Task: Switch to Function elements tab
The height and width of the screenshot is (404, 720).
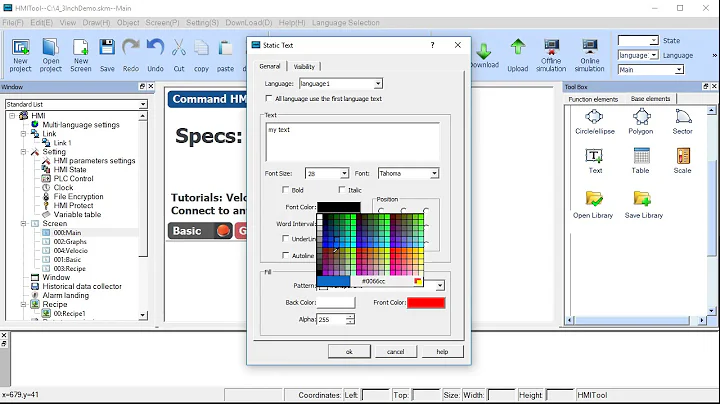Action: click(x=593, y=99)
